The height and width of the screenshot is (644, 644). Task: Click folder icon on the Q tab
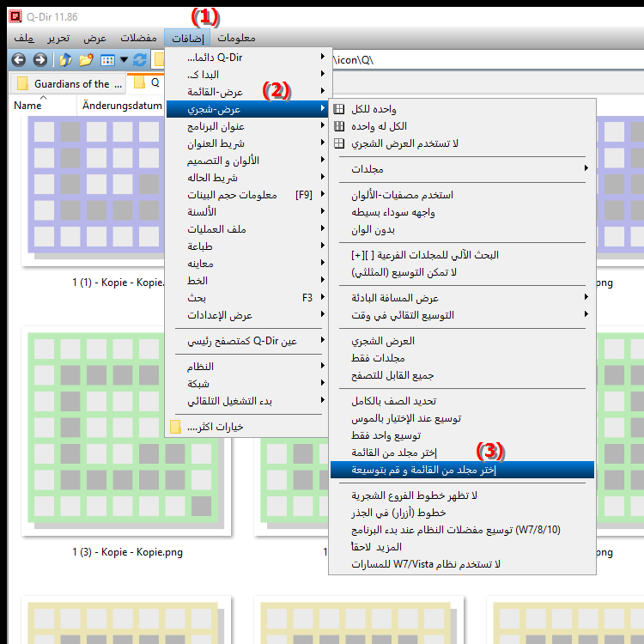(140, 82)
